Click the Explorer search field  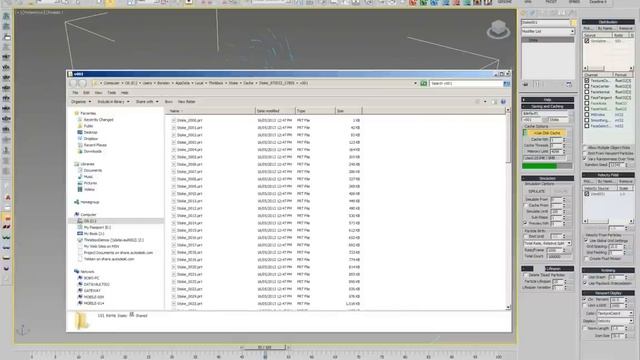[x=466, y=83]
